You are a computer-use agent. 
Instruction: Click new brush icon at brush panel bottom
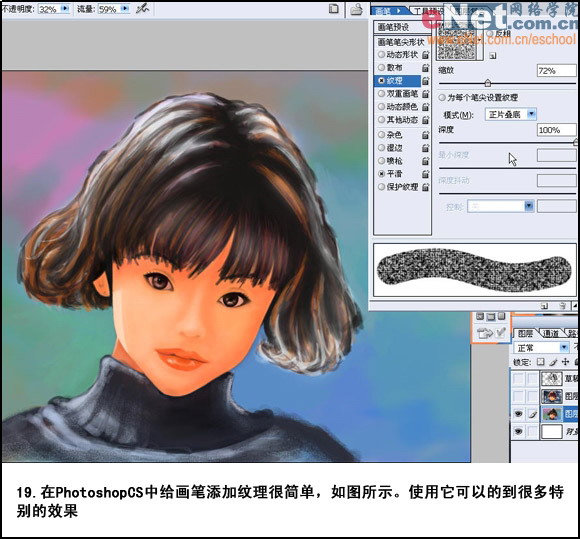544,306
